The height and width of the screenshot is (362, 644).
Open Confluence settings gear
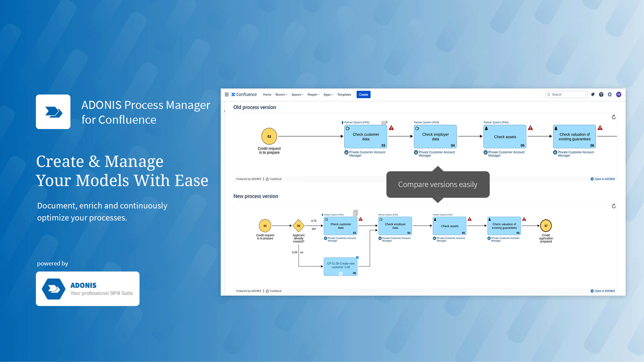(x=610, y=95)
